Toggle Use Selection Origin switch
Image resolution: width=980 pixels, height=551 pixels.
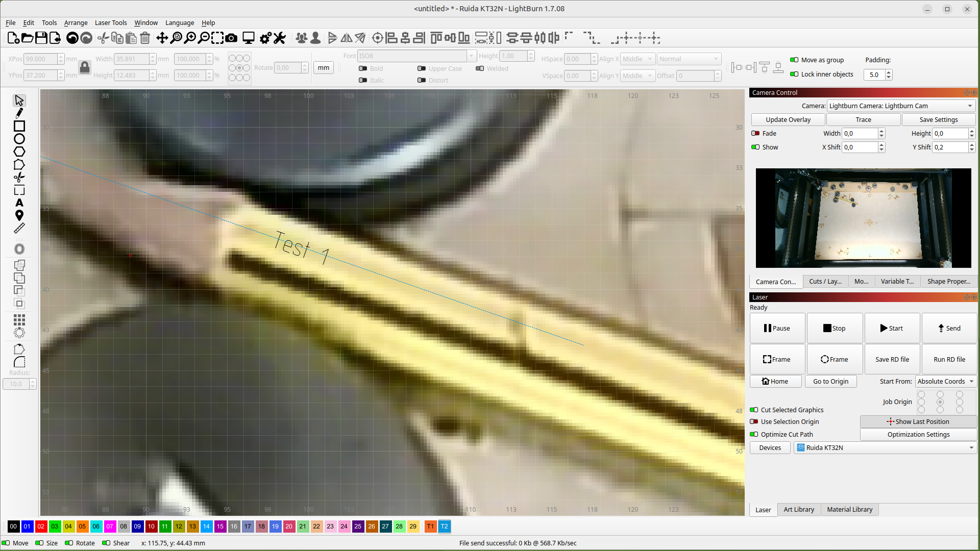(x=754, y=421)
